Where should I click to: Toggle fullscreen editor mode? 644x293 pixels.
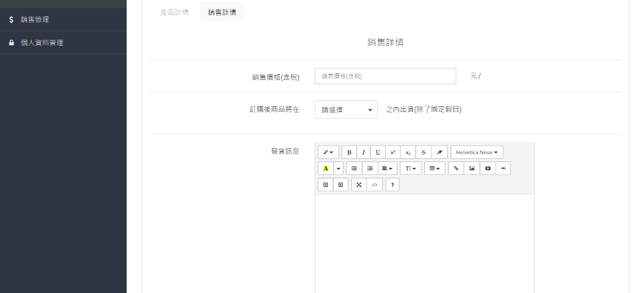coord(359,185)
